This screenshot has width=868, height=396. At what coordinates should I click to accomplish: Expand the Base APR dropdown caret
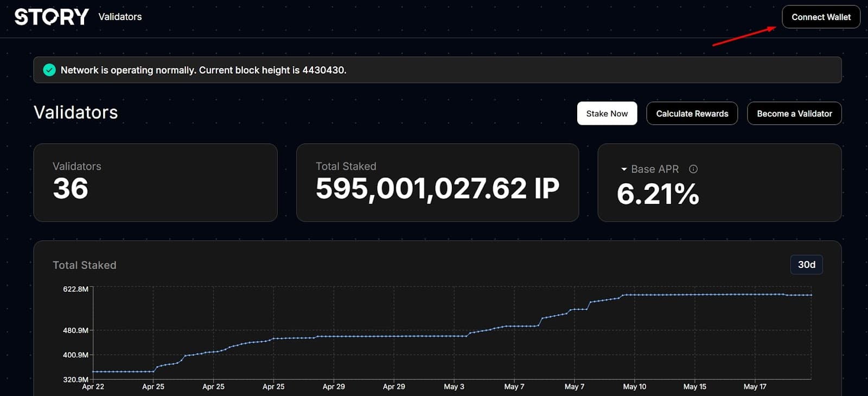tap(624, 169)
